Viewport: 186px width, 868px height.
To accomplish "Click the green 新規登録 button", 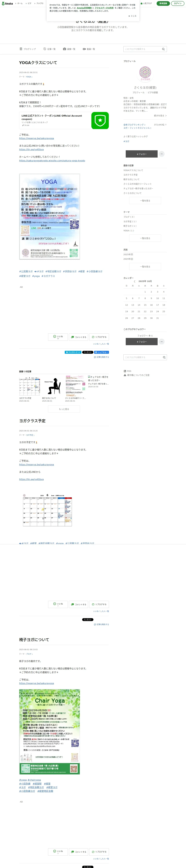I will 163,3.
